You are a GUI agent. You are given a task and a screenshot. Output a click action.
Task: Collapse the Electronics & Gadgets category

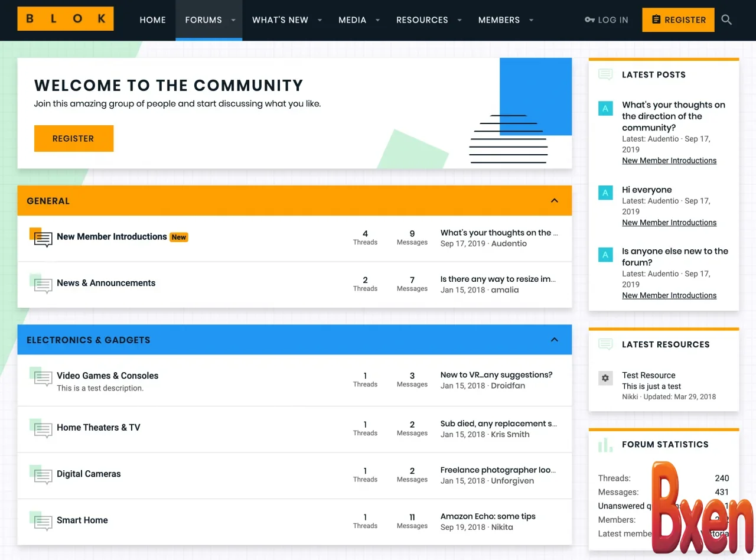click(x=554, y=340)
